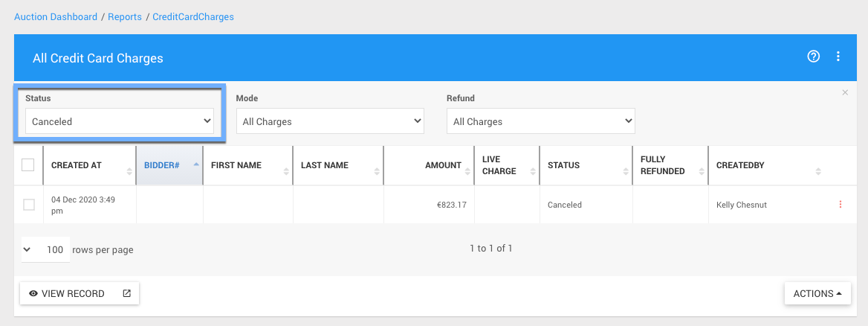Navigate to Reports breadcrumb link
868x326 pixels.
(125, 16)
